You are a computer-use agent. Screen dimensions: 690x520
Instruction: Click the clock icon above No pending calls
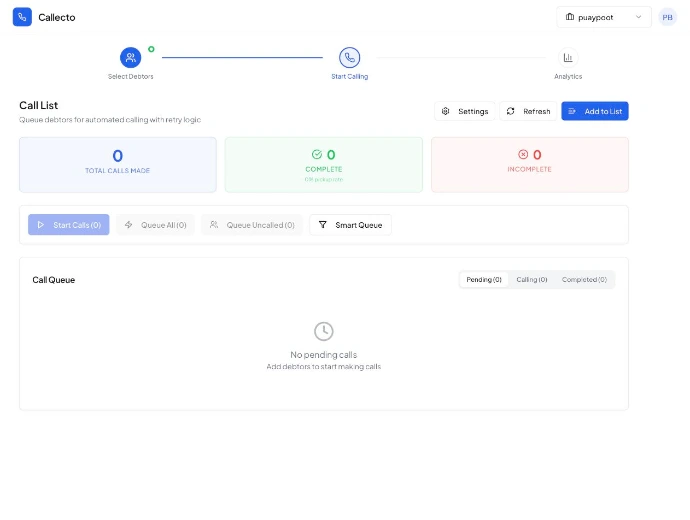[323, 331]
